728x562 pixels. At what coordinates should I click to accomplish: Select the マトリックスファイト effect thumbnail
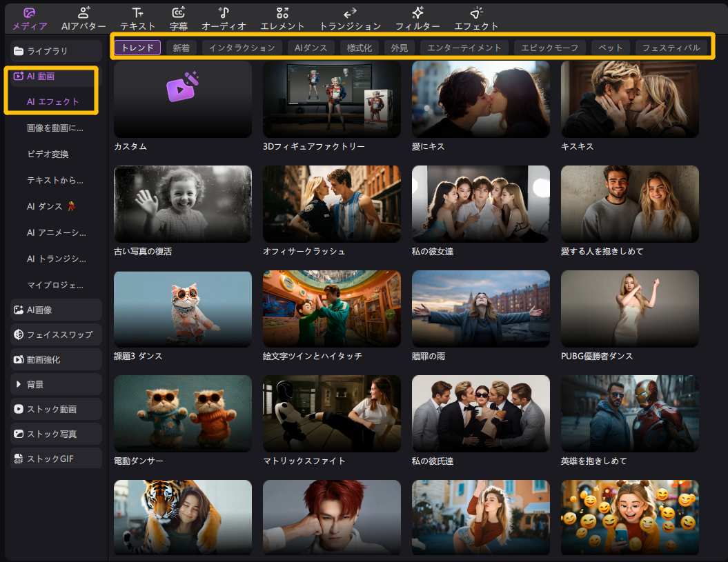332,414
